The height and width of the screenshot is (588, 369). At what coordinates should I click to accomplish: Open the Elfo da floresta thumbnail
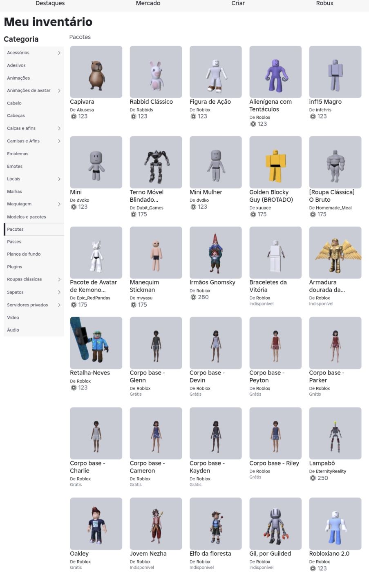pos(215,523)
